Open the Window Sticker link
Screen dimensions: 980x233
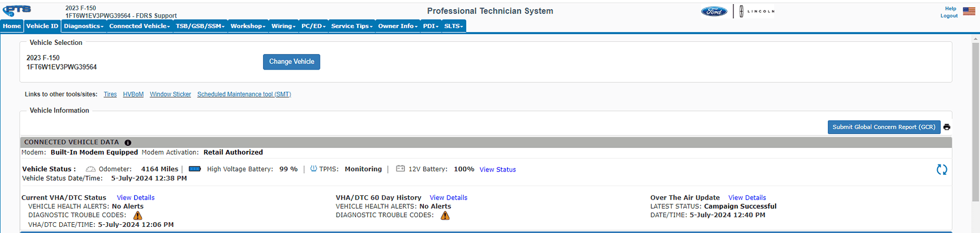[170, 94]
